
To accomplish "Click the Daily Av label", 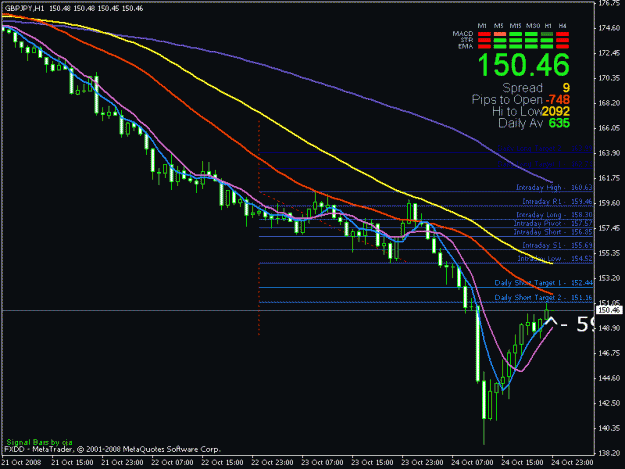I will [x=521, y=123].
